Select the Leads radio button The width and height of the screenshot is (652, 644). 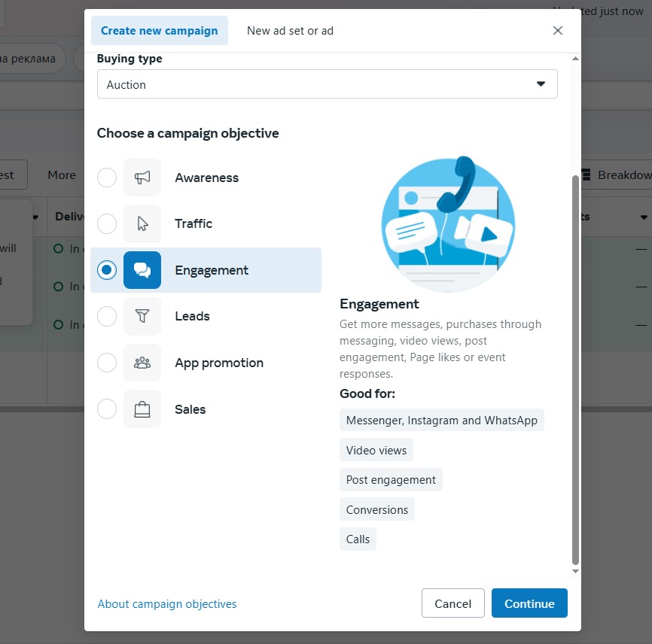coord(107,316)
